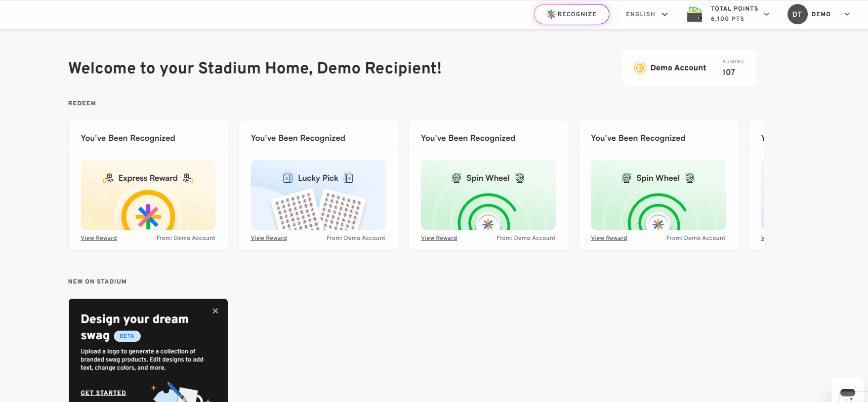Click the wallet icon beside Total Points

(694, 14)
